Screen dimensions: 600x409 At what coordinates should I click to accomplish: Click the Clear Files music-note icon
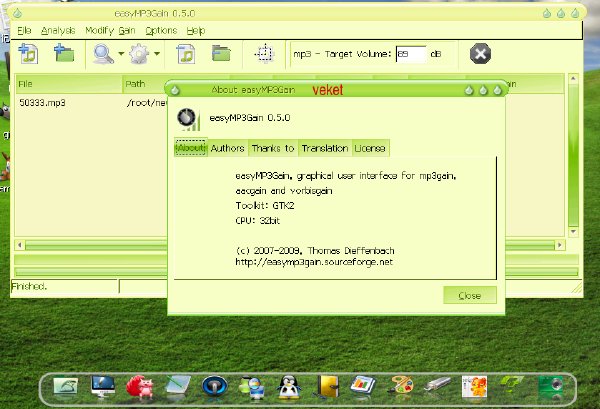coord(186,54)
